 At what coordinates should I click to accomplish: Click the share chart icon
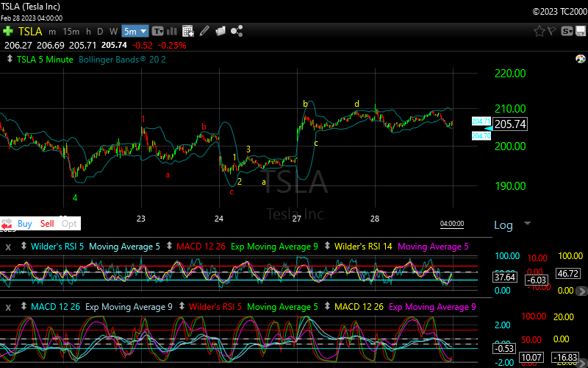pos(237,31)
